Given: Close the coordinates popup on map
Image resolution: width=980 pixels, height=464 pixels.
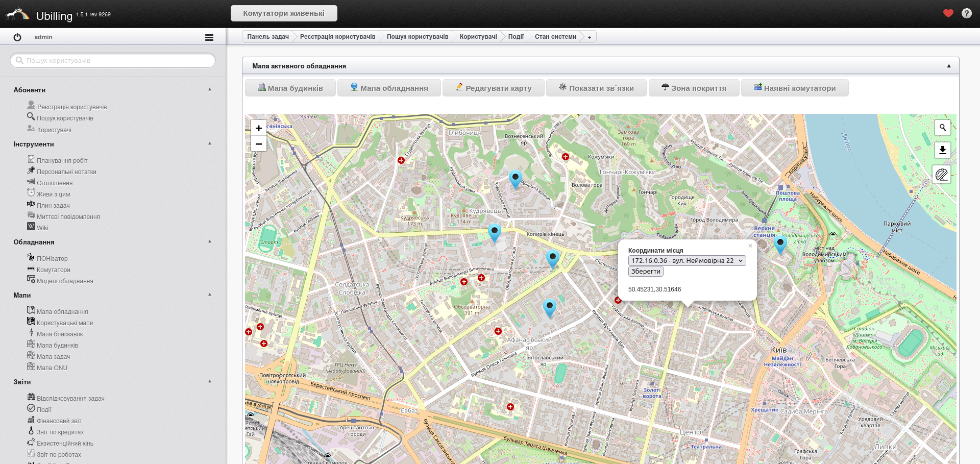Looking at the screenshot, I should [750, 246].
